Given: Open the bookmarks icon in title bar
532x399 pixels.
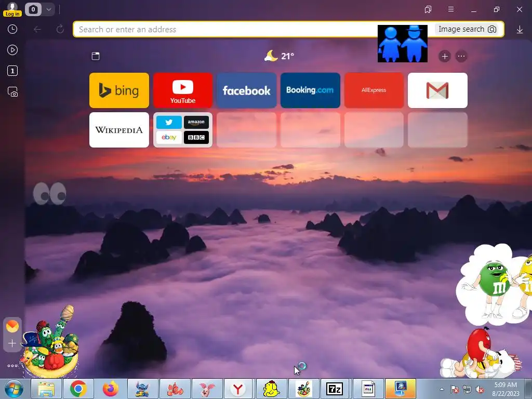Looking at the screenshot, I should pyautogui.click(x=428, y=9).
